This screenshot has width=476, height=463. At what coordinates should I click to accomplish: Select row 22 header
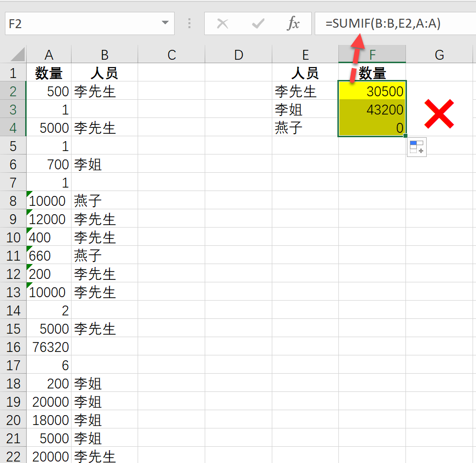tap(13, 456)
